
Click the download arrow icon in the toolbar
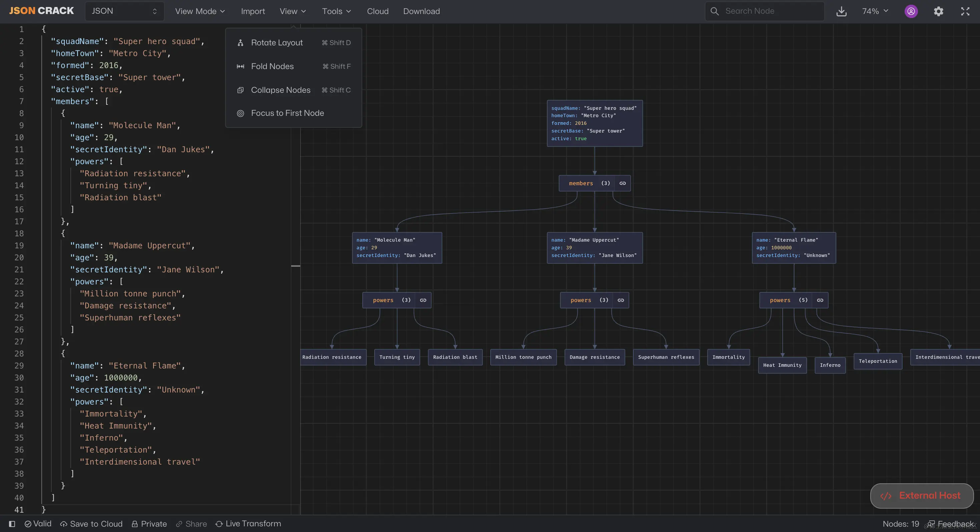point(841,11)
